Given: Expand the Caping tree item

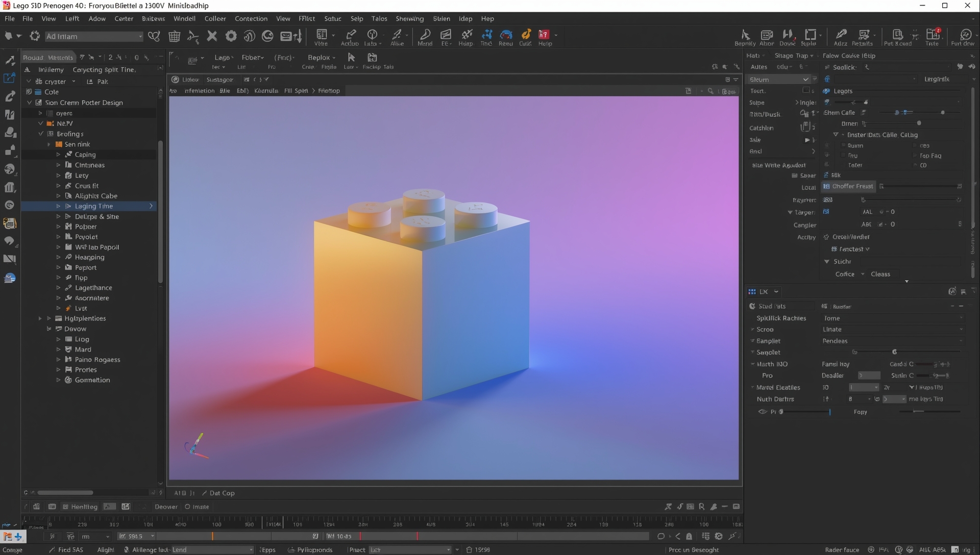Looking at the screenshot, I should 58,155.
